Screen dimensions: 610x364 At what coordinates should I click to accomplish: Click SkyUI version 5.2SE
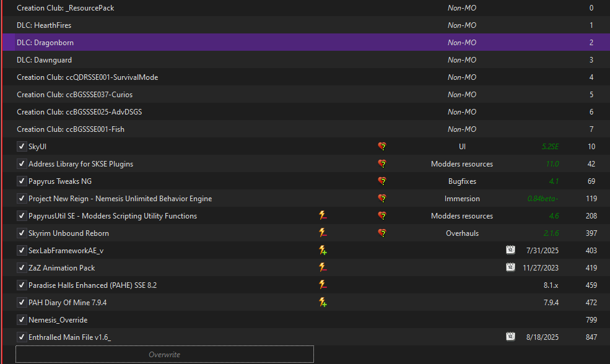pos(550,147)
